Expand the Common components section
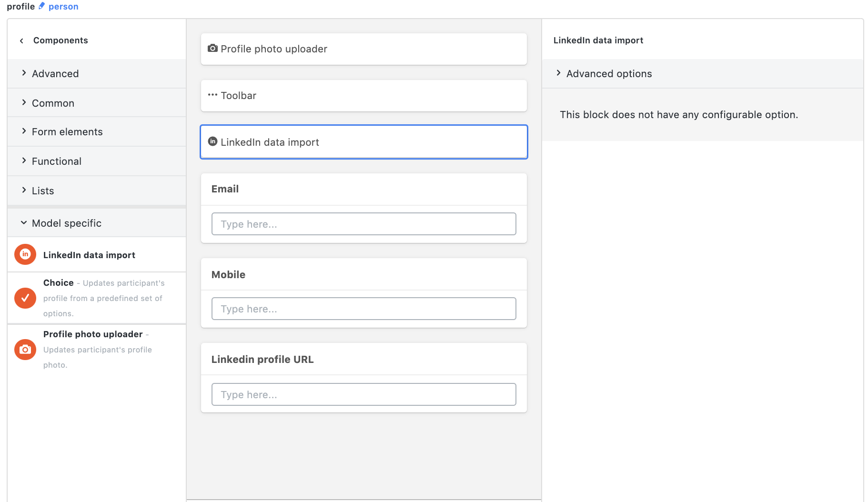Viewport: 868px width, 502px height. pyautogui.click(x=52, y=103)
